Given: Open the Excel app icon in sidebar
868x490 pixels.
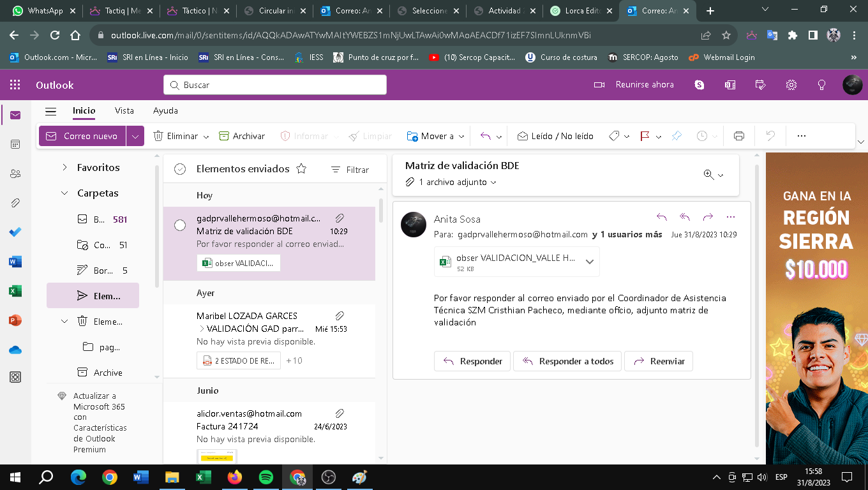Looking at the screenshot, I should [x=15, y=291].
